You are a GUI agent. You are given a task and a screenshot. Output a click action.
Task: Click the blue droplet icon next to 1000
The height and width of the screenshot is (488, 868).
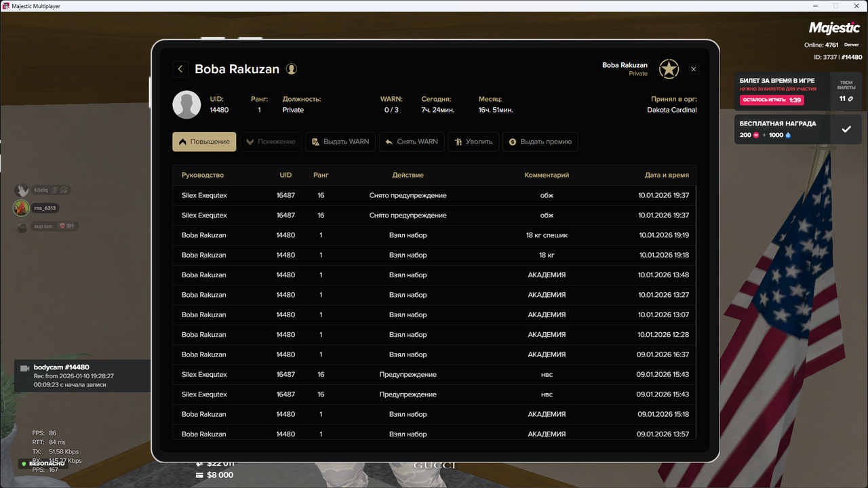788,136
